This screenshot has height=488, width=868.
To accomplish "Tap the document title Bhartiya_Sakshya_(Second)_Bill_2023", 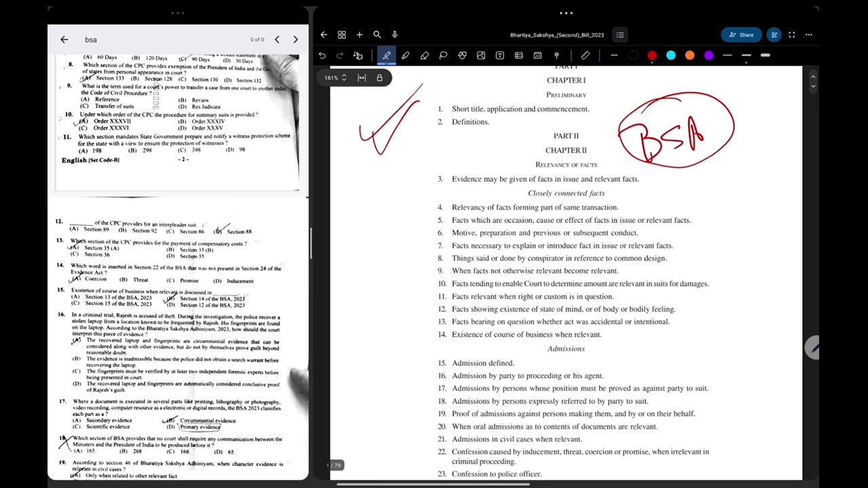I will coord(557,35).
